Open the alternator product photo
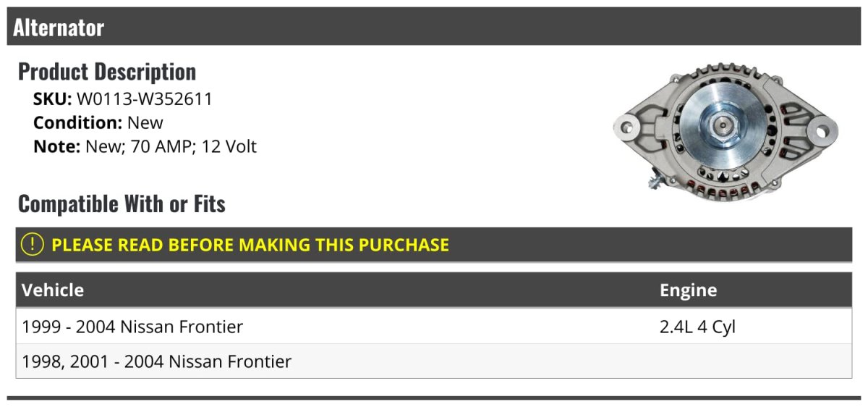Viewport: 868px width, 407px height. click(725, 132)
